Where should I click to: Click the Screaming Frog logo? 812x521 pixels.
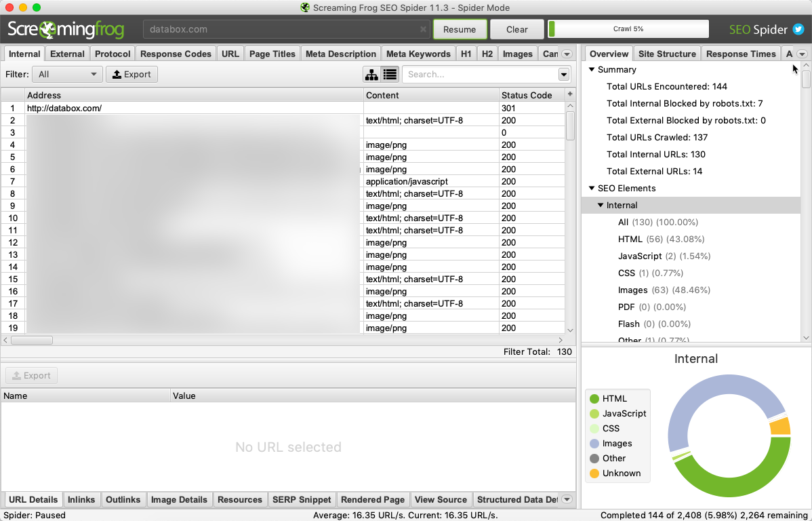(66, 30)
